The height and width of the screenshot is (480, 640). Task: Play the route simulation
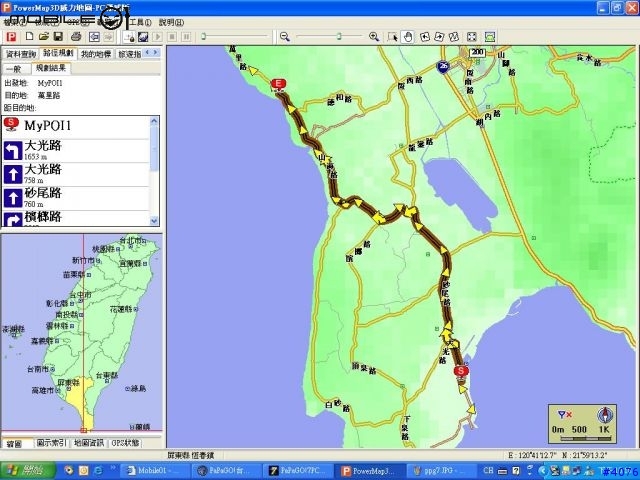[x=158, y=37]
